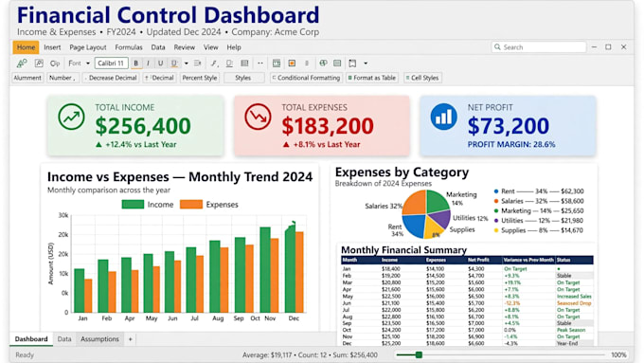This screenshot has height=363, width=644.
Task: Toggle Bold formatting
Action: [x=136, y=63]
